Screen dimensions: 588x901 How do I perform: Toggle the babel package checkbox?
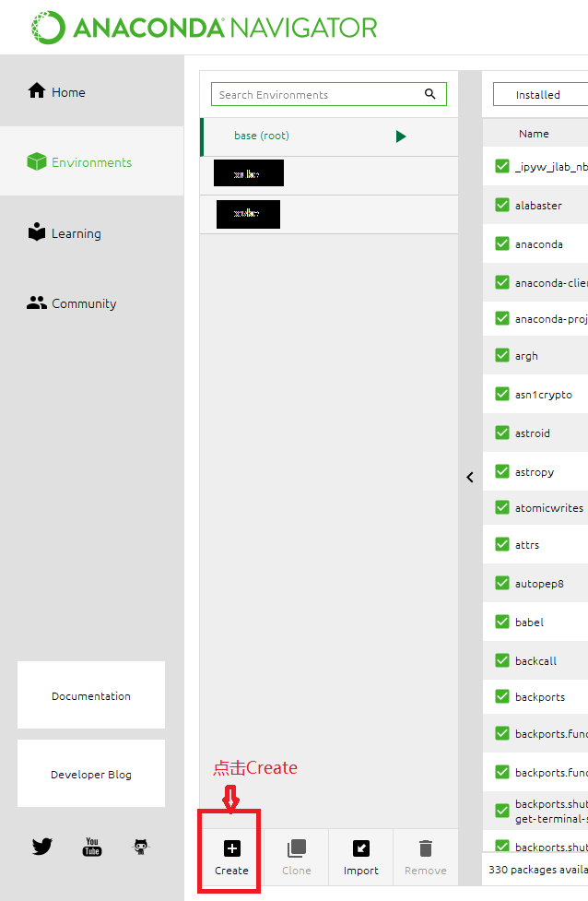tap(502, 622)
